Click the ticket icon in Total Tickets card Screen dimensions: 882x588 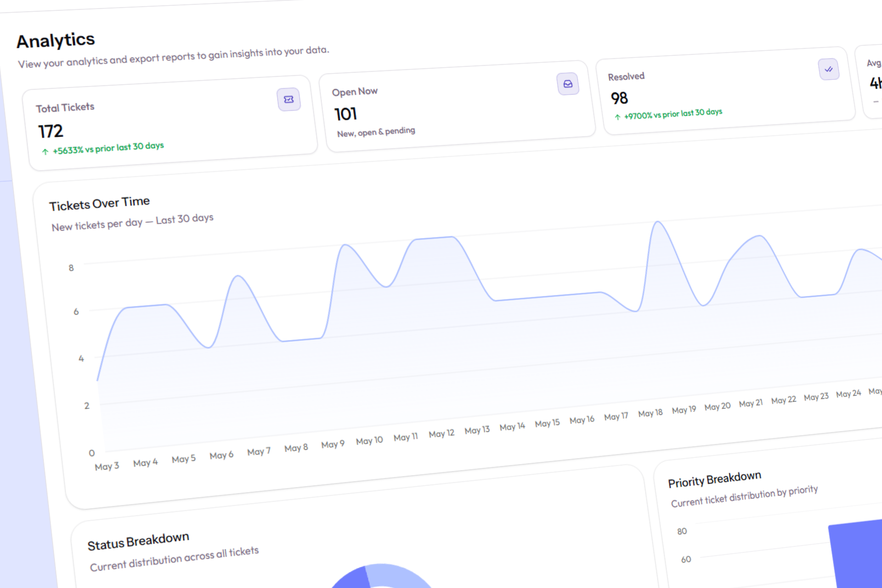[x=289, y=99]
